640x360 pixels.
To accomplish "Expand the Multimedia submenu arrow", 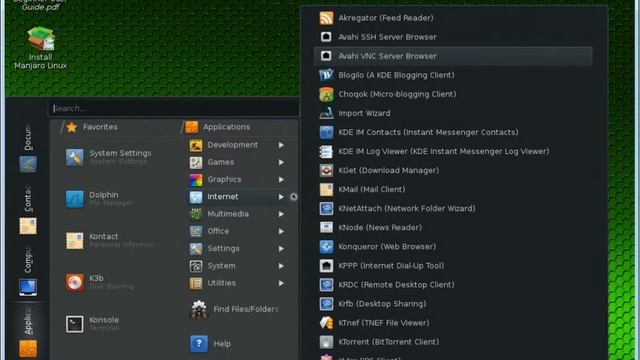I will tap(281, 214).
